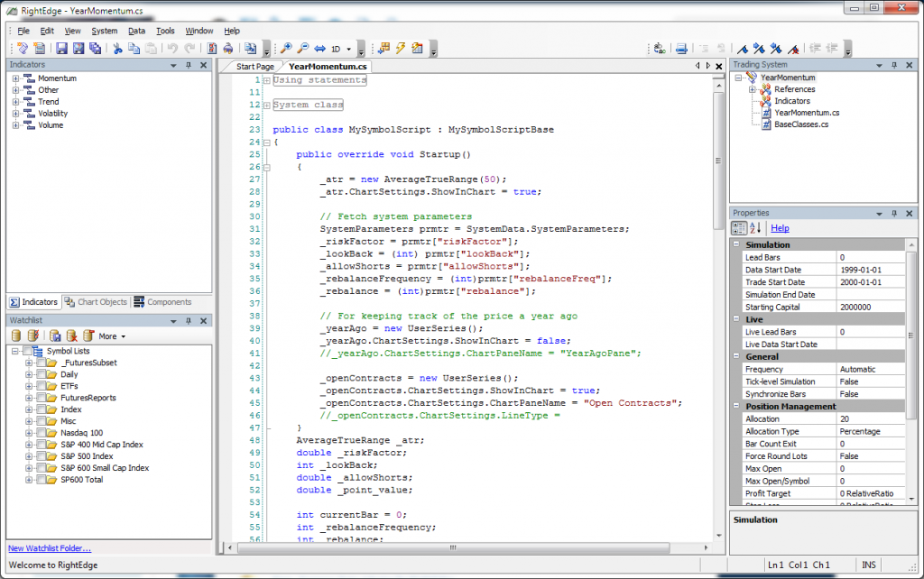Viewport: 924px width, 579px height.
Task: Switch to the Chart Objects tab
Action: coord(96,302)
